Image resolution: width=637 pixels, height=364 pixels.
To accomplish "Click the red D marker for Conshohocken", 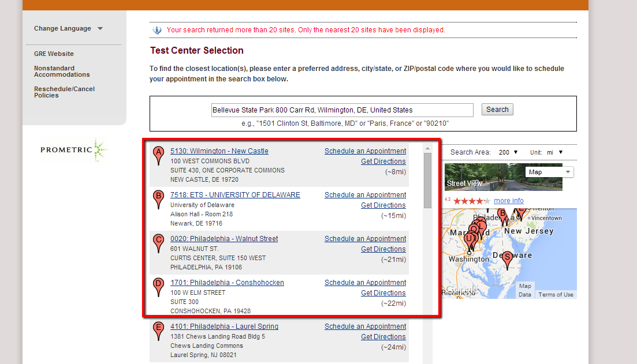I will point(158,287).
